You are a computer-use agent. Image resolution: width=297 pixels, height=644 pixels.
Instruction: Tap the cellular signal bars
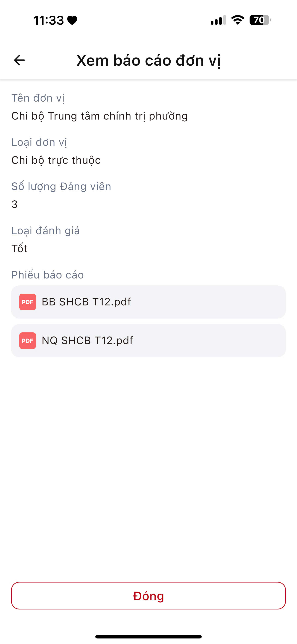(x=218, y=20)
